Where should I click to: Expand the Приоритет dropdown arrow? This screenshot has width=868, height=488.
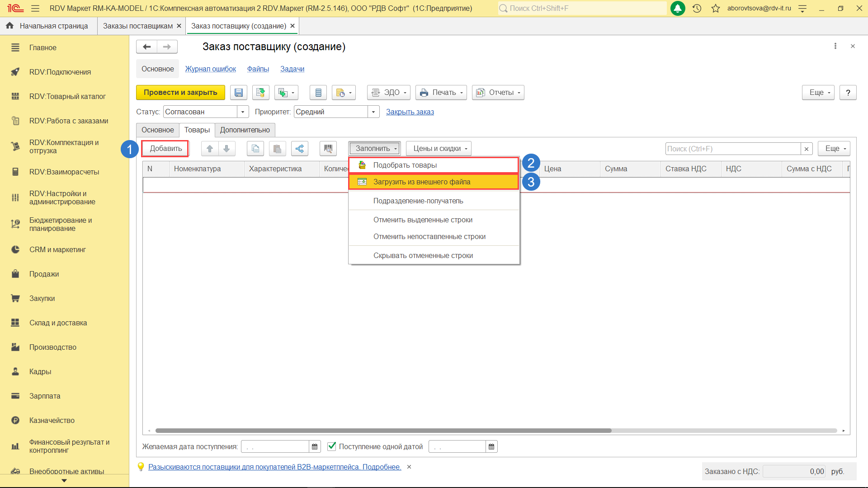point(373,112)
